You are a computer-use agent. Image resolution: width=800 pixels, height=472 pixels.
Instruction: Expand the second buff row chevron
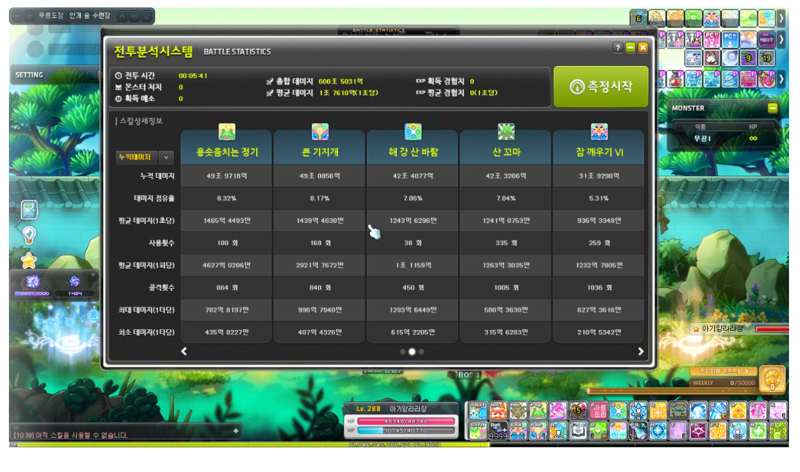[x=781, y=39]
